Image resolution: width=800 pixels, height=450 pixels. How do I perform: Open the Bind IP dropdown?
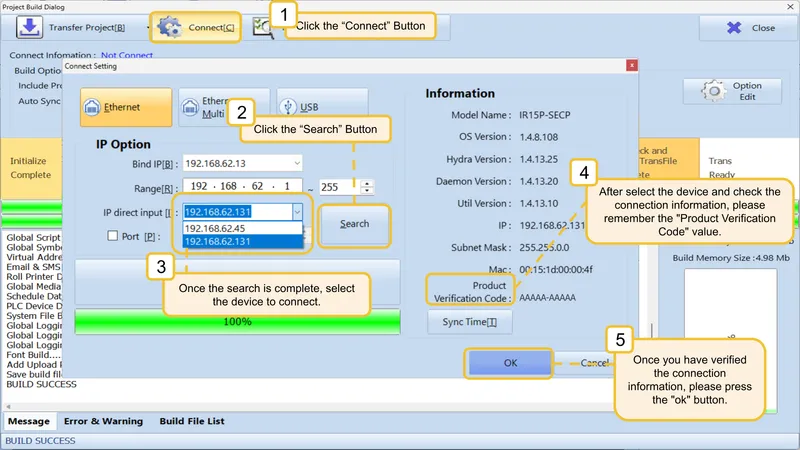(296, 163)
